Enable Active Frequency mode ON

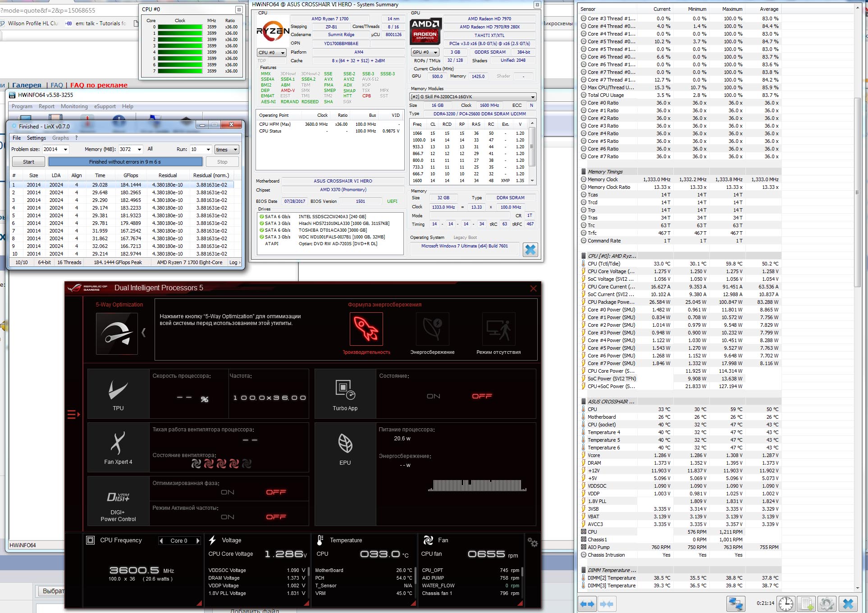(x=227, y=517)
